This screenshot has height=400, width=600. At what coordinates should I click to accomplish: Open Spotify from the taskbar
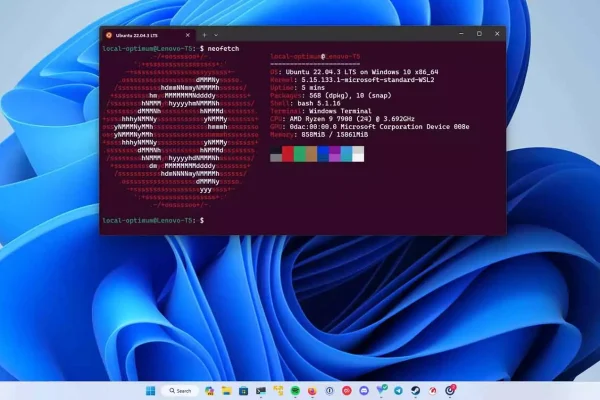295,390
